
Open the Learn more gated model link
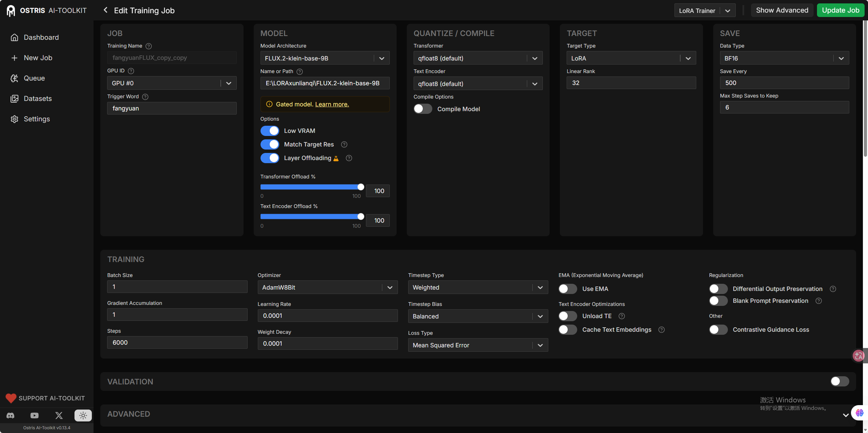[332, 104]
